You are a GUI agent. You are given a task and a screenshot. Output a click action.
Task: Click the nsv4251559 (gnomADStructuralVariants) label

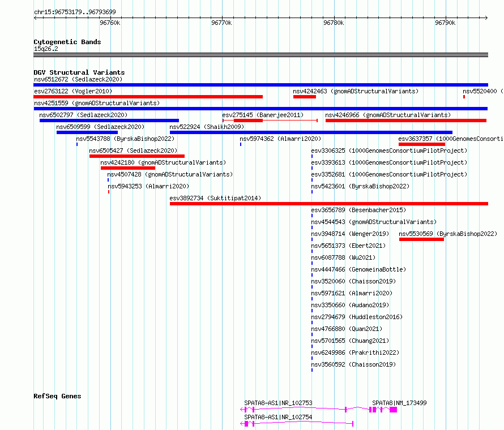pyautogui.click(x=97, y=103)
